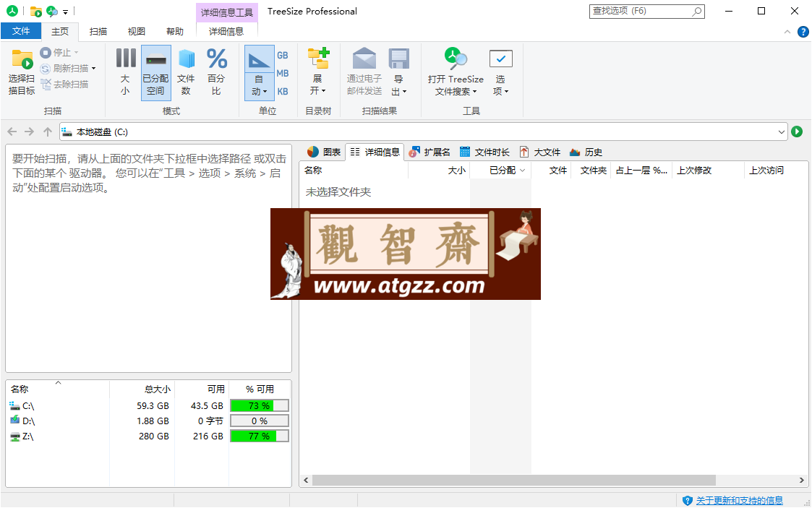Open the 历史 history tab
The image size is (812, 508).
coord(586,152)
